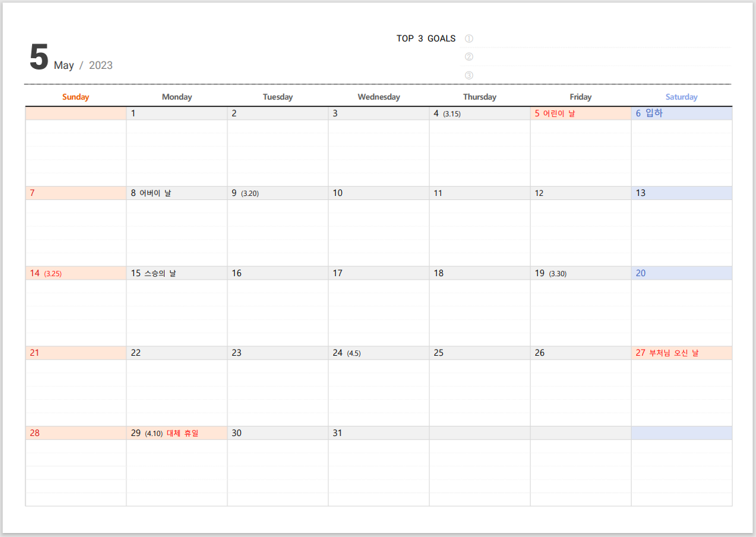The width and height of the screenshot is (756, 537).
Task: Click the Saturday column header
Action: click(x=681, y=97)
